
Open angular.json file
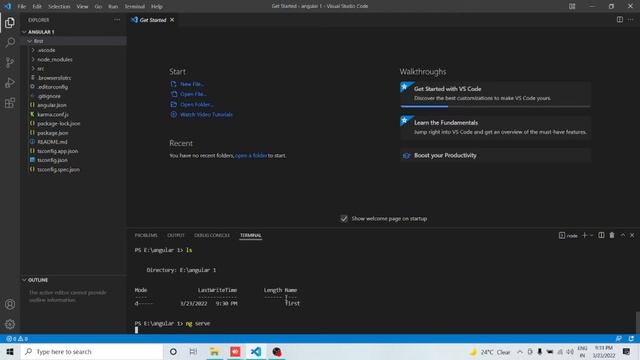tap(52, 105)
